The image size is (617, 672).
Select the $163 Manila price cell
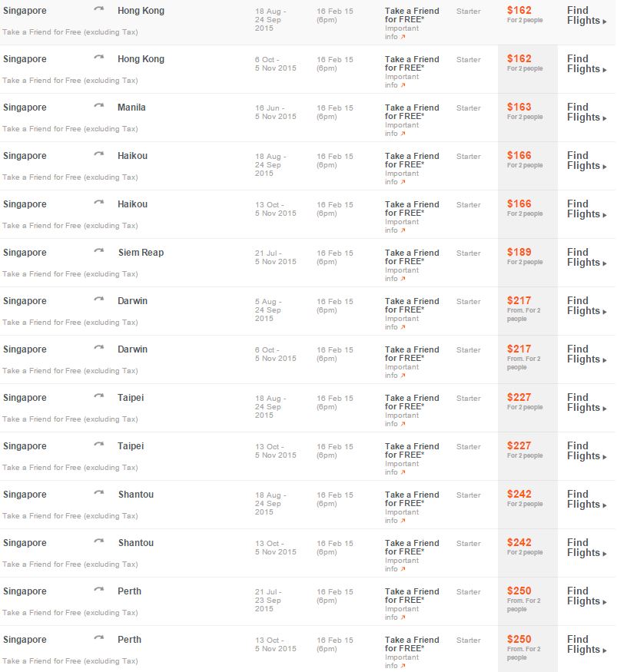tap(528, 118)
